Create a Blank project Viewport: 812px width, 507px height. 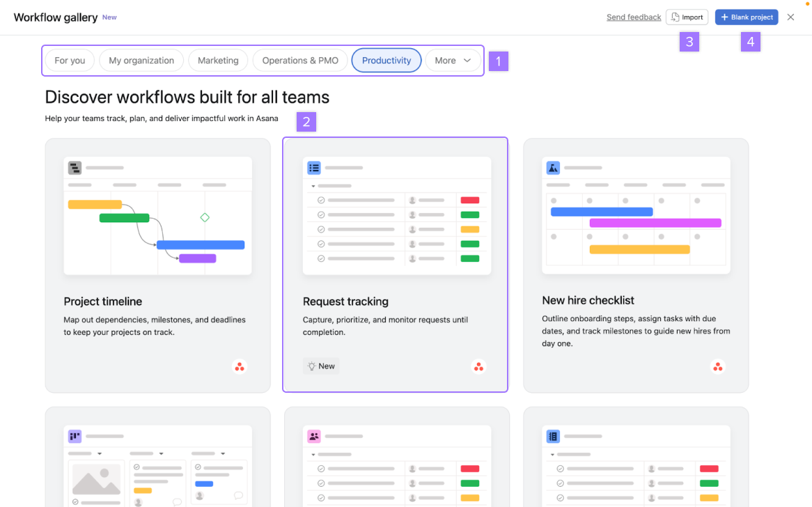[x=747, y=17]
